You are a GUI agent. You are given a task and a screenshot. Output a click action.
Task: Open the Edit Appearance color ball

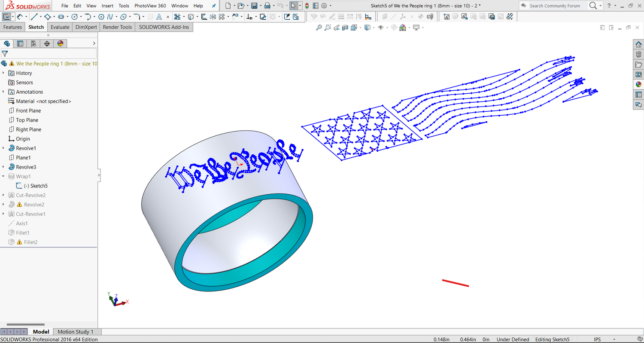(x=402, y=28)
